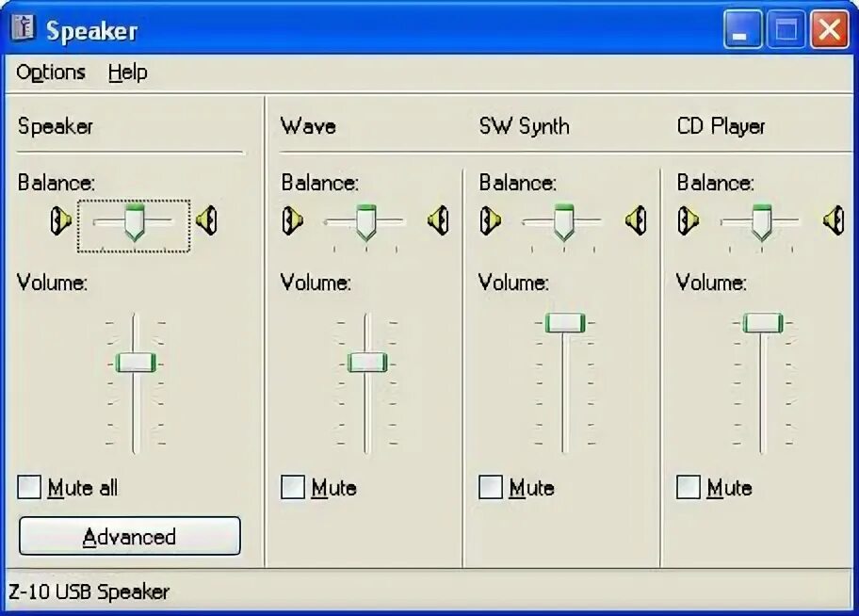
Task: Click the SW Synth volume slider thumb
Action: click(x=565, y=323)
